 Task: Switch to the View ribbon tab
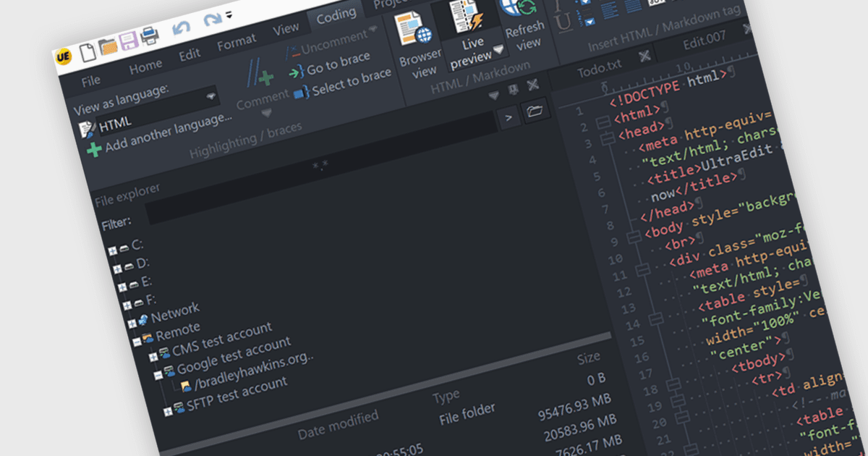pyautogui.click(x=286, y=29)
